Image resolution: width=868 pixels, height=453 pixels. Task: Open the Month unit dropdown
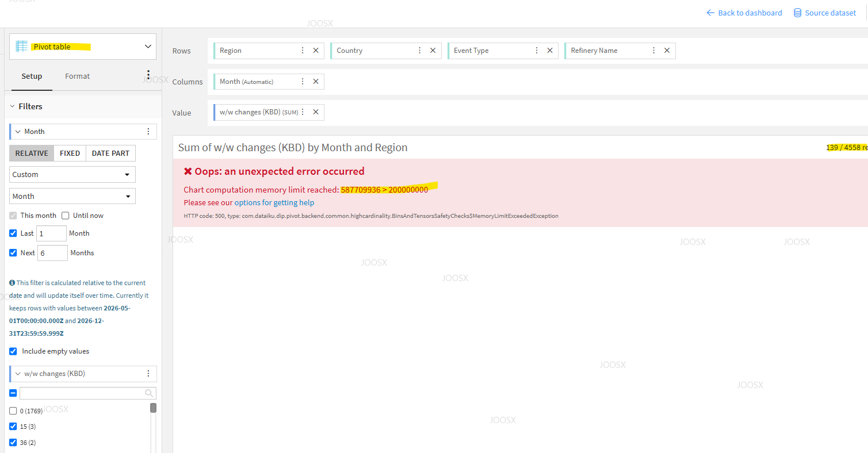pos(72,196)
